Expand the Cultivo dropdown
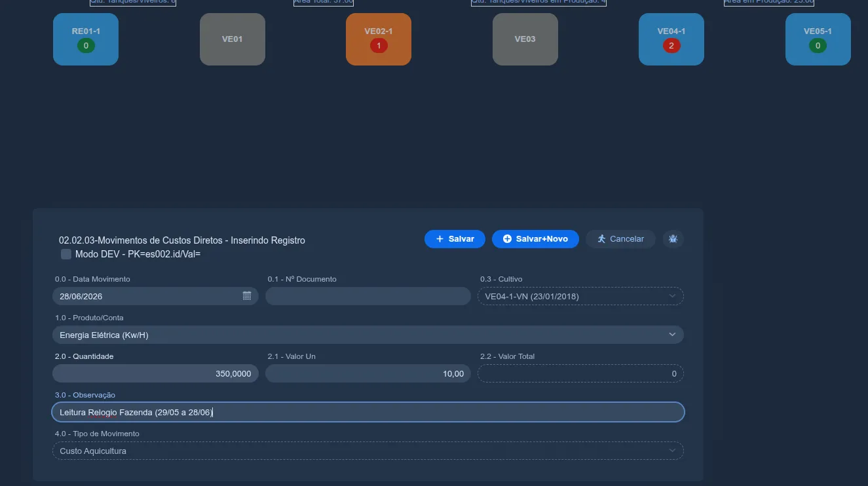Screen dimensions: 868x486 click(x=581, y=296)
